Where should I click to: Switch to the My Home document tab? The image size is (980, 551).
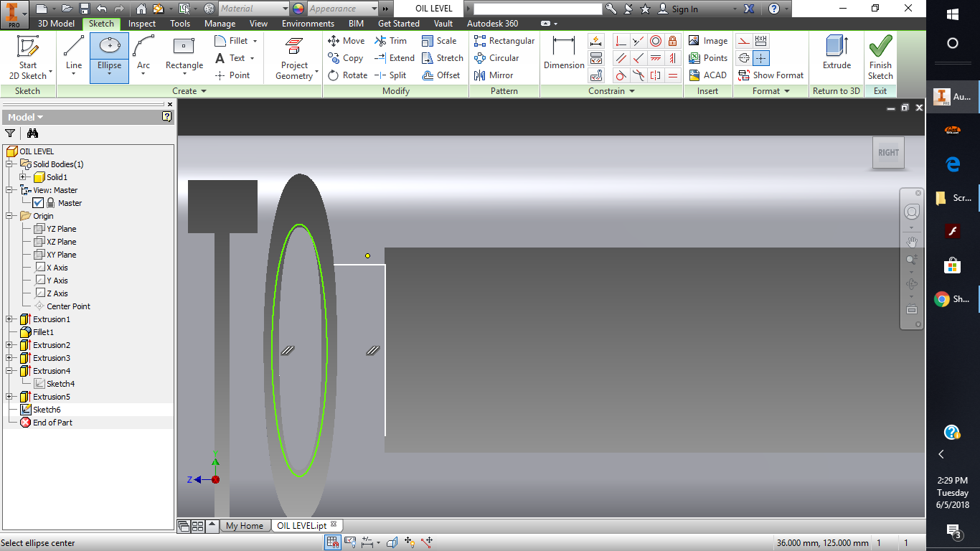tap(245, 526)
